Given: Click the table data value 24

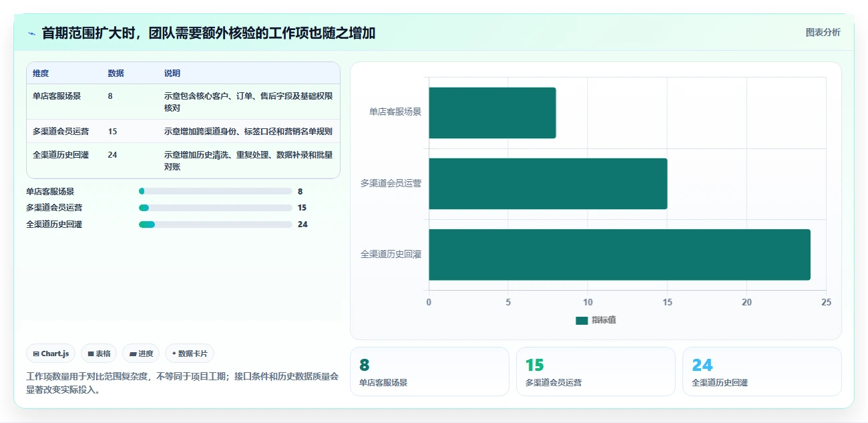Looking at the screenshot, I should coord(112,155).
